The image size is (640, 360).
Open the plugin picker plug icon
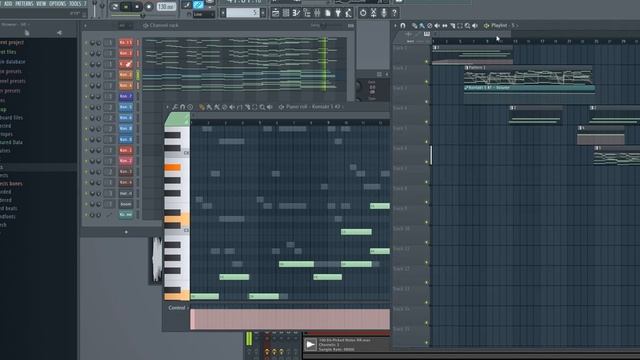(338, 13)
